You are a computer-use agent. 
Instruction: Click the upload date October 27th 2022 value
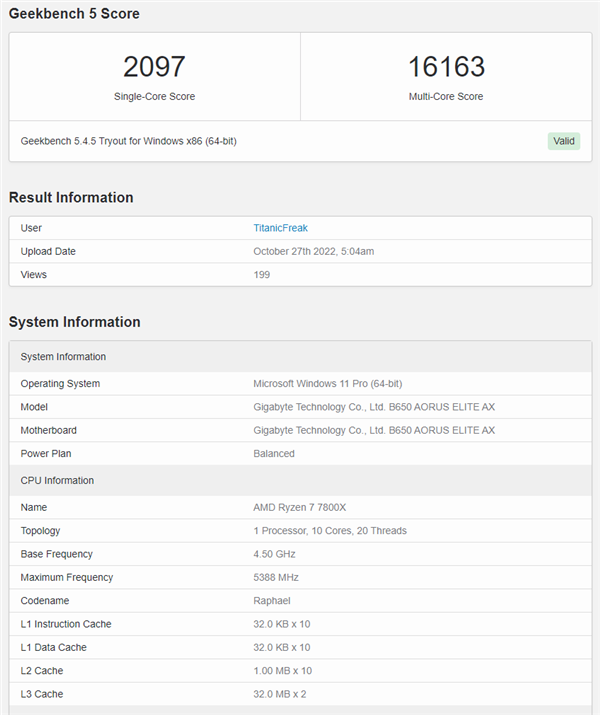pyautogui.click(x=313, y=251)
